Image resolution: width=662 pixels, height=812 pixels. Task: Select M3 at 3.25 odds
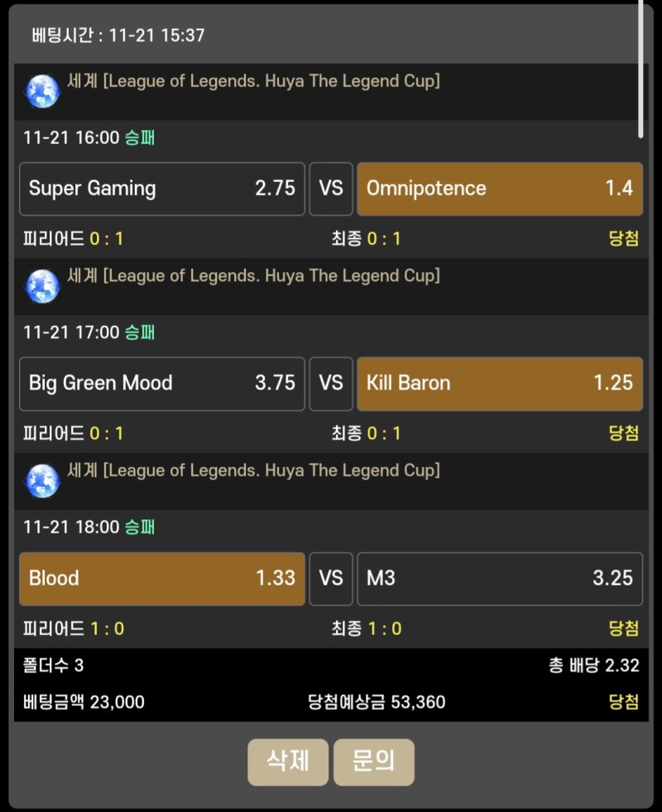499,579
